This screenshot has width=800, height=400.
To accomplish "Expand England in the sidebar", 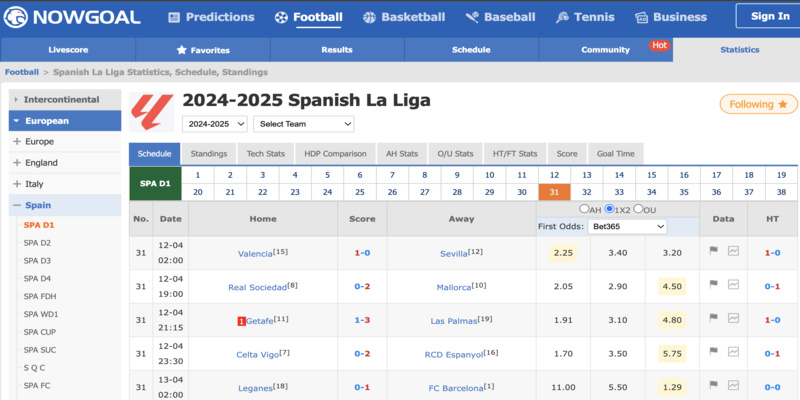I will pos(41,162).
